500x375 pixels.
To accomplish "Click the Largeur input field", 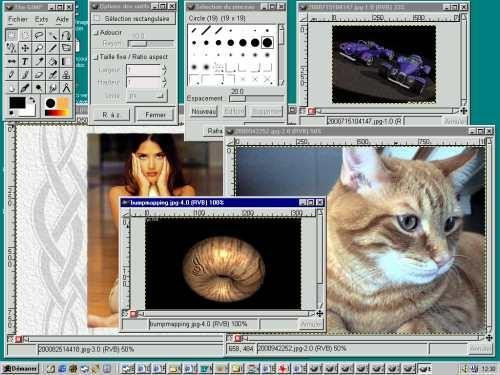I will 143,70.
